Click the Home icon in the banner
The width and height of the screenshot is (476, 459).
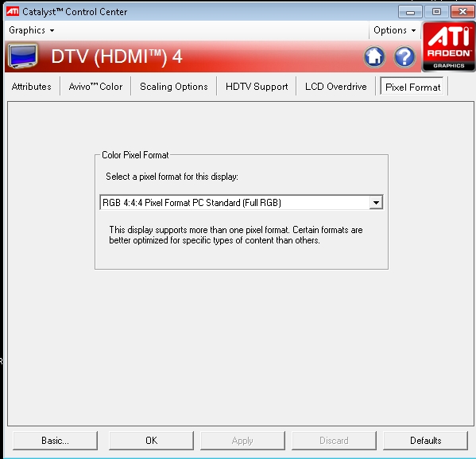click(374, 56)
